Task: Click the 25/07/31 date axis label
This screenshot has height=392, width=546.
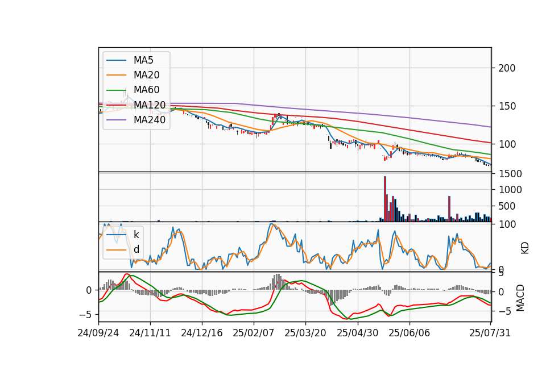Action: [490, 333]
